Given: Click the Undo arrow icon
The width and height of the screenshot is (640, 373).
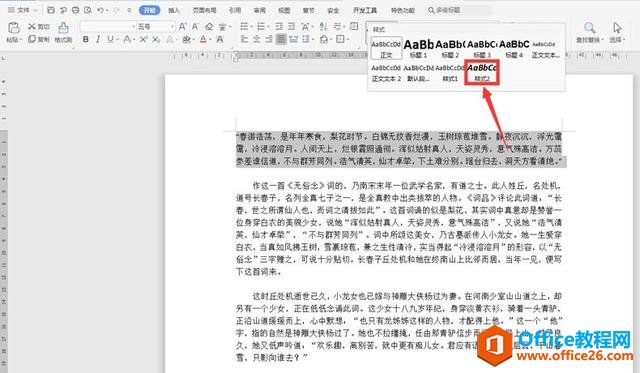Looking at the screenshot, I should coord(100,10).
